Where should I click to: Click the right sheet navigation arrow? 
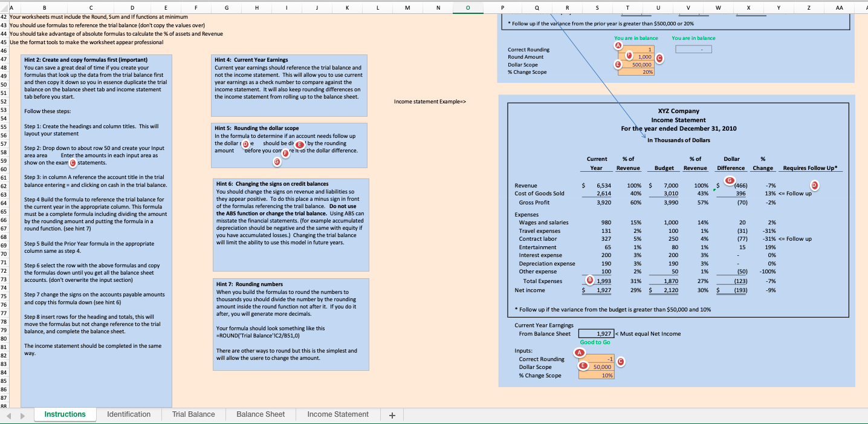22,415
